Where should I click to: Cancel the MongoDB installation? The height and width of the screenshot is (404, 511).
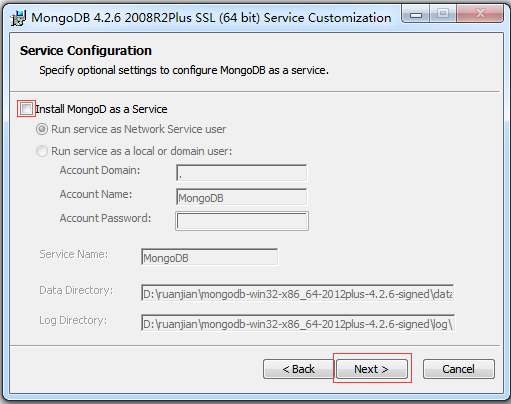(459, 369)
